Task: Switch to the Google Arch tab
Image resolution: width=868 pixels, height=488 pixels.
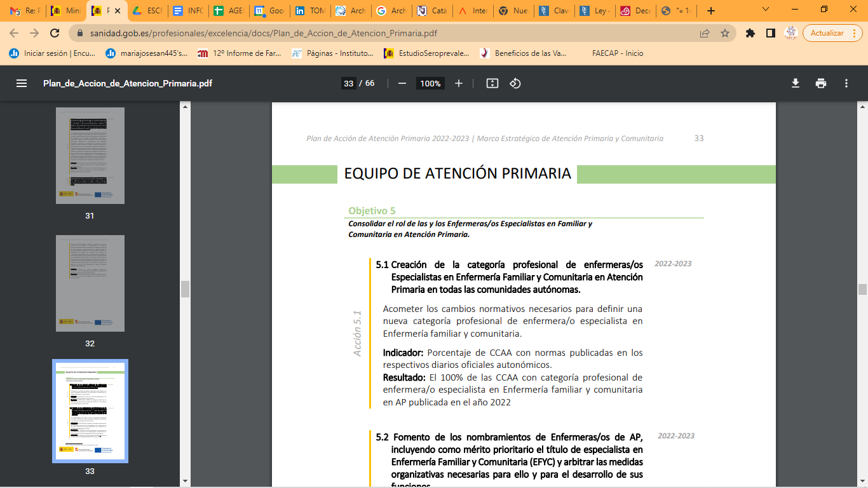Action: pos(391,11)
